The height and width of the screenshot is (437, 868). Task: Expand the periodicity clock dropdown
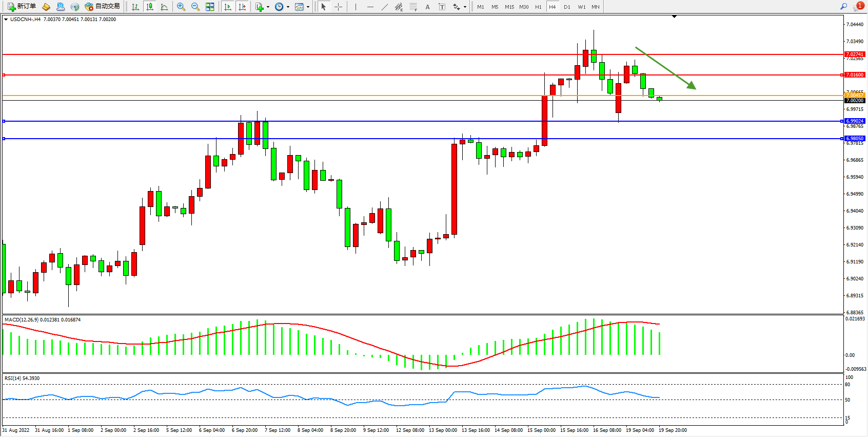point(282,7)
